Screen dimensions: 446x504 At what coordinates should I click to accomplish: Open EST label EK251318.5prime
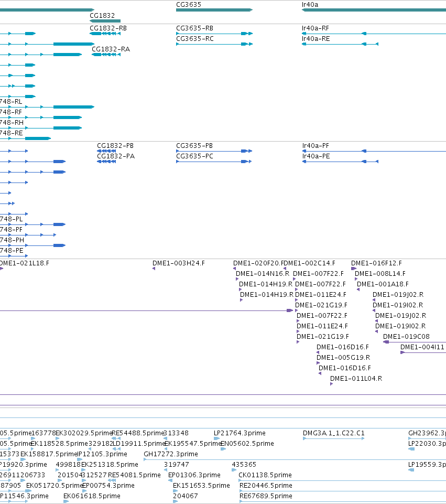point(110,465)
